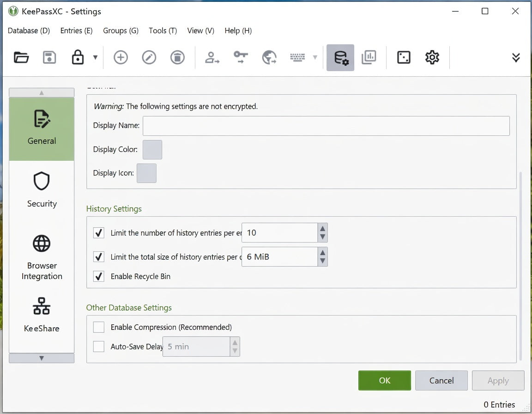The image size is (532, 414).
Task: Delete entry using the trash circle icon
Action: coord(177,57)
